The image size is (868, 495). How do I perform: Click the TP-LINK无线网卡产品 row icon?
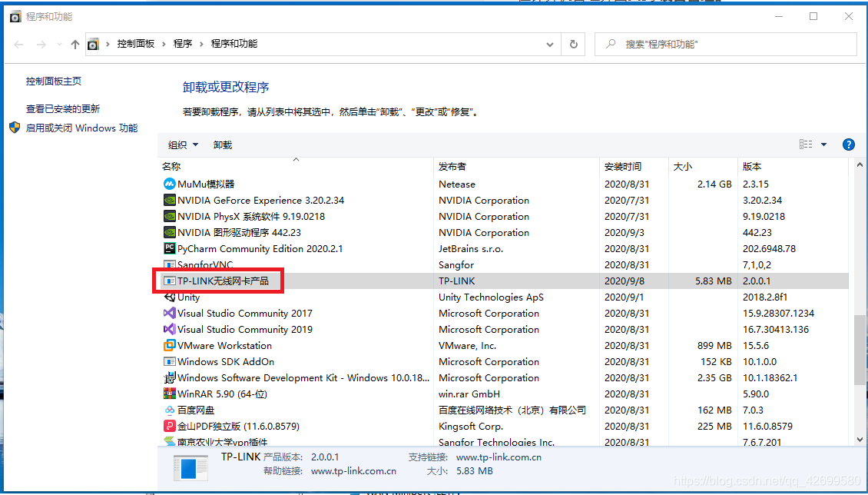tap(170, 281)
